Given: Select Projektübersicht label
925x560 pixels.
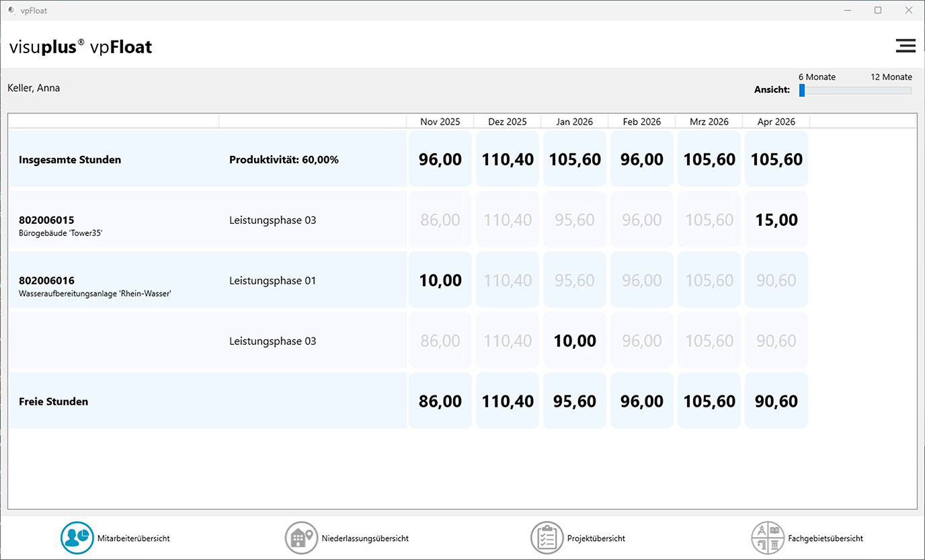Looking at the screenshot, I should coord(596,538).
